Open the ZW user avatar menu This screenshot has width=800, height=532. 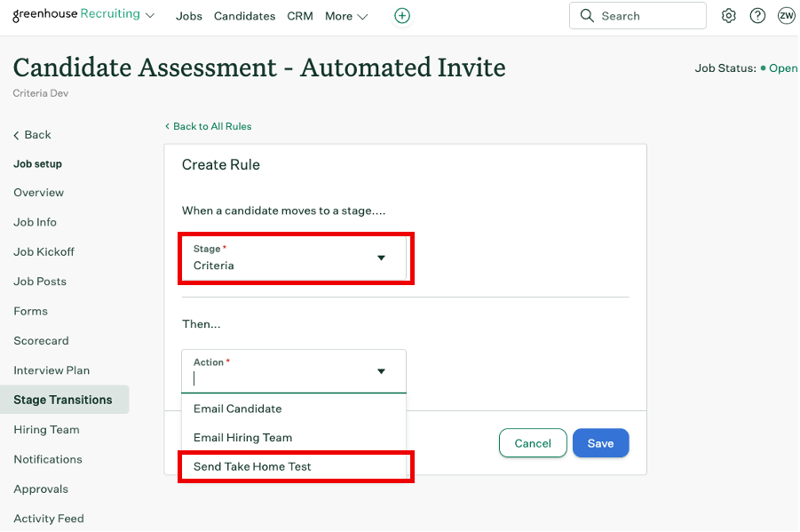[x=786, y=16]
